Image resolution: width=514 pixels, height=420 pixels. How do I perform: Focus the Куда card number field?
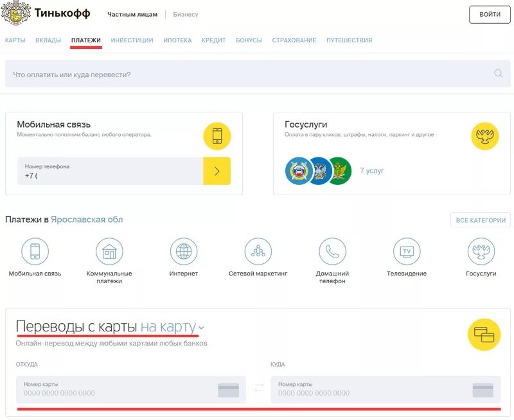[385, 390]
